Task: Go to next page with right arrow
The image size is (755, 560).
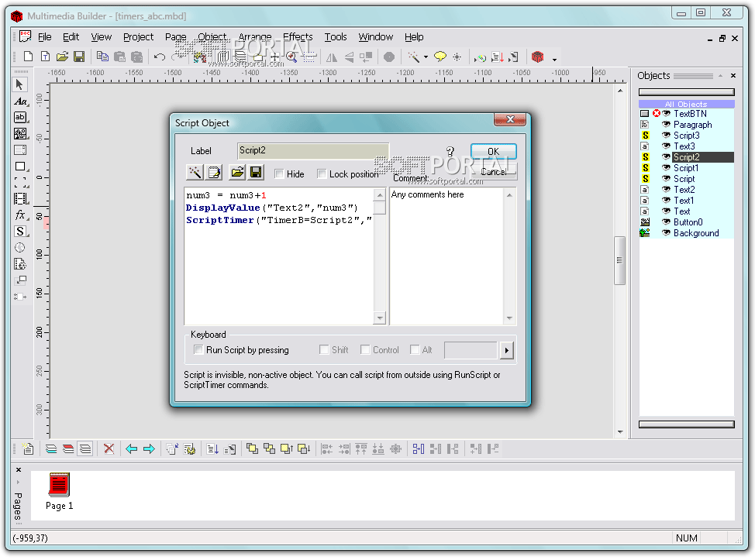Action: tap(149, 448)
